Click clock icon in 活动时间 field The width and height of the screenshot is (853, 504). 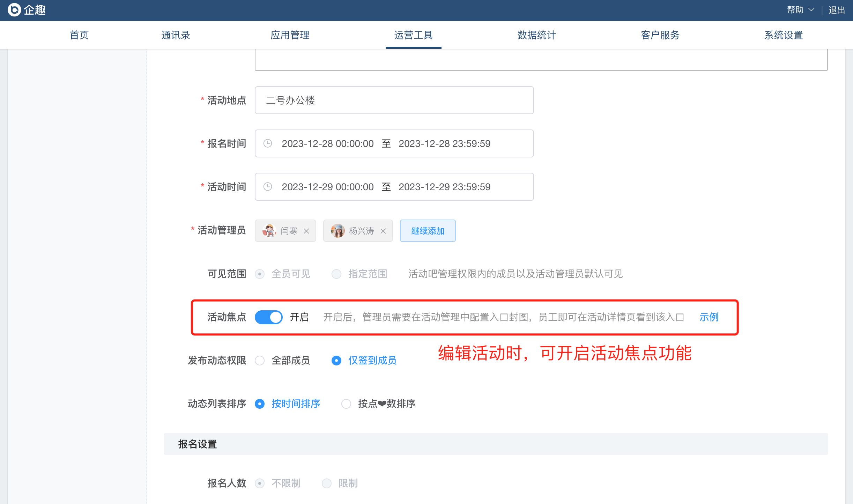pos(268,187)
